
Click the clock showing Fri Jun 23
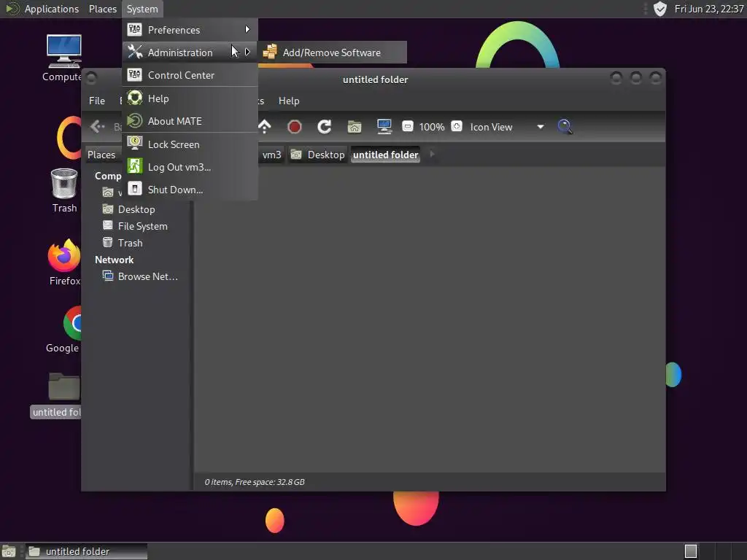tap(709, 9)
